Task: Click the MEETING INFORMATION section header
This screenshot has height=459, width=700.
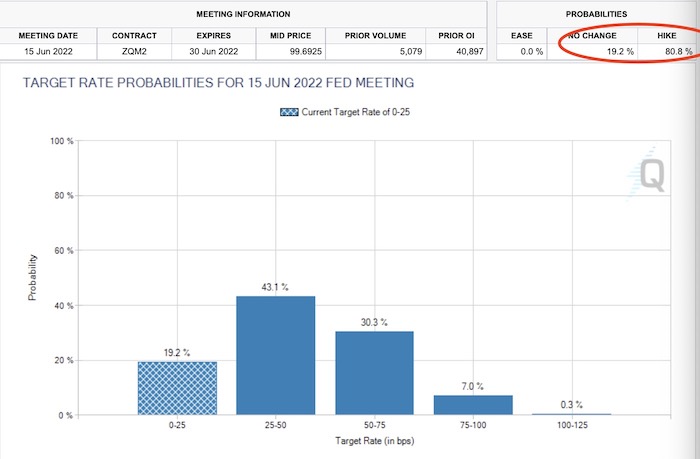Action: click(243, 14)
